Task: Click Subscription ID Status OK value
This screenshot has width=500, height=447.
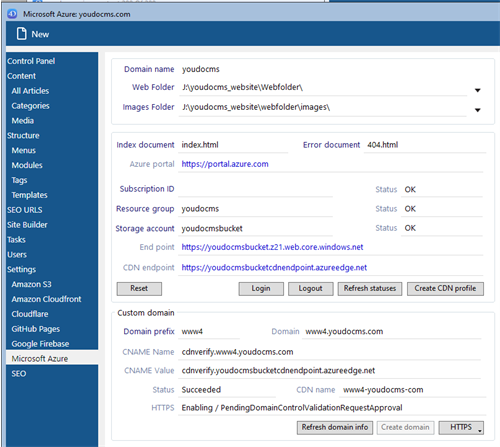Action: tap(410, 190)
